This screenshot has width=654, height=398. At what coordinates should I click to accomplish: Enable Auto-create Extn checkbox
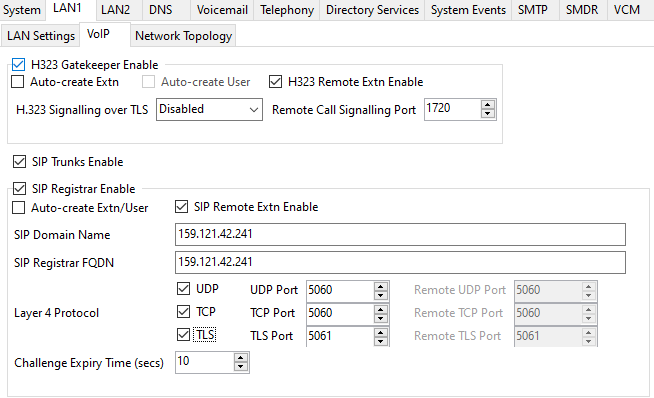(x=18, y=82)
